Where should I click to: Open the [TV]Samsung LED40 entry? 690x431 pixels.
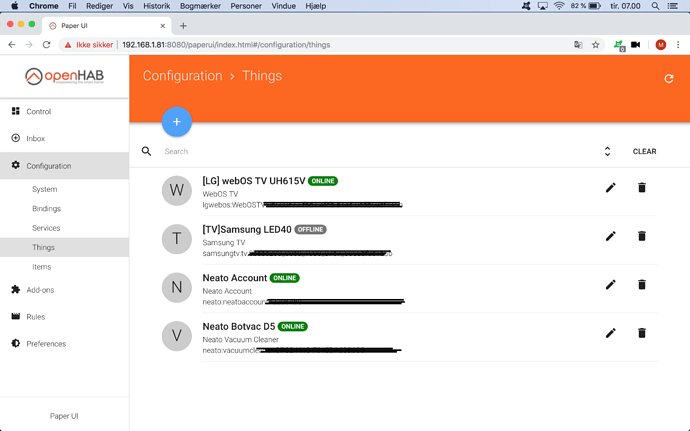[247, 229]
